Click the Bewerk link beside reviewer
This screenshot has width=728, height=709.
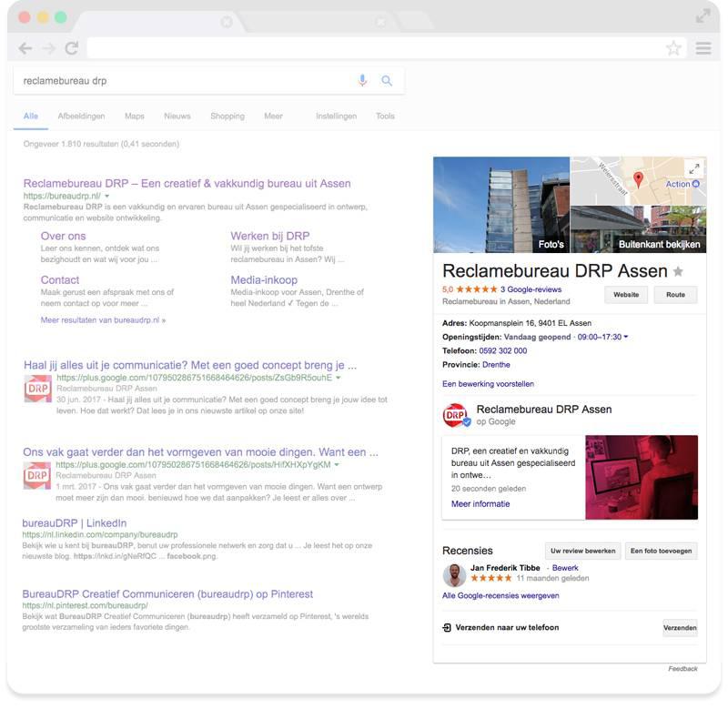[565, 568]
